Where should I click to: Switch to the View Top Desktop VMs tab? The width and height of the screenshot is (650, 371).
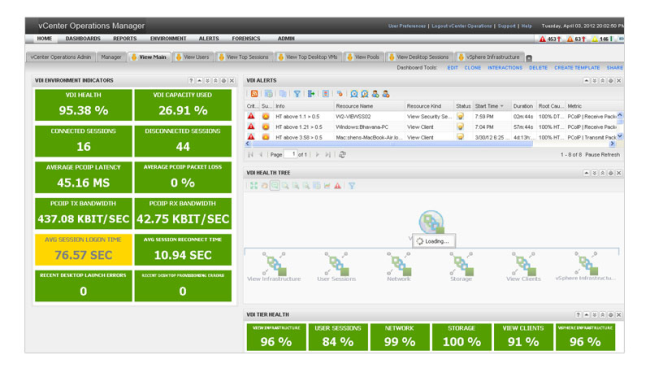308,57
